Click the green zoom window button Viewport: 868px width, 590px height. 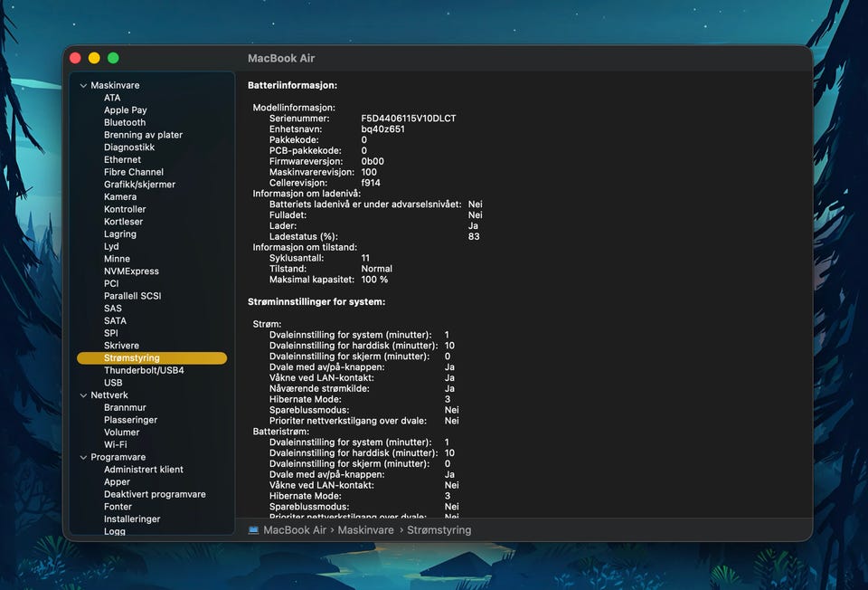pos(113,58)
